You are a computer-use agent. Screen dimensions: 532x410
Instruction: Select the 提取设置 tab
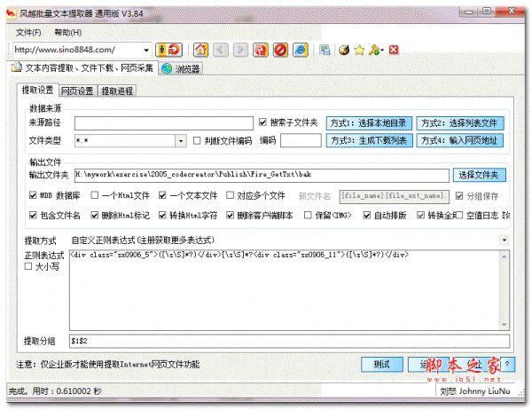(37, 90)
